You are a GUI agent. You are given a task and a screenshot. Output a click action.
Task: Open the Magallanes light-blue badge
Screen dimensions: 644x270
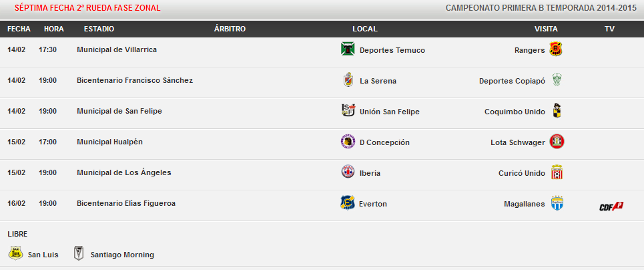[x=557, y=203]
